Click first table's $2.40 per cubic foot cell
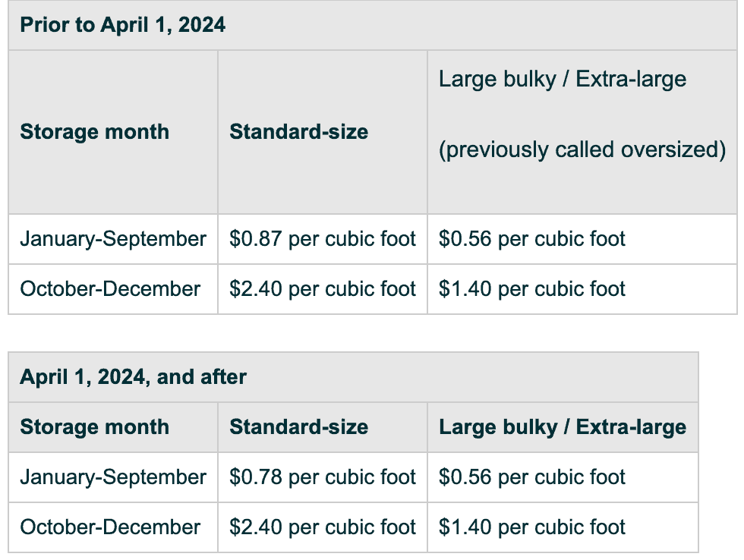Image resolution: width=744 pixels, height=560 pixels. point(323,289)
